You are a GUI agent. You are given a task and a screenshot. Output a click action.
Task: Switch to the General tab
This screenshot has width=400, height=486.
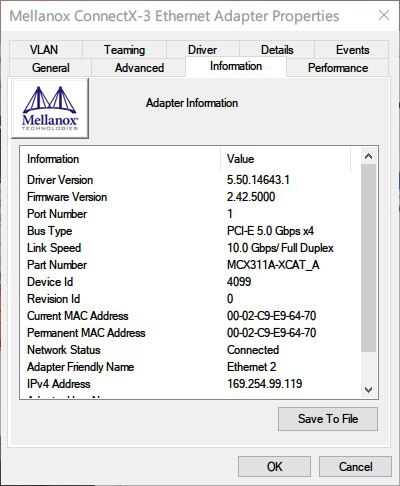pyautogui.click(x=51, y=68)
